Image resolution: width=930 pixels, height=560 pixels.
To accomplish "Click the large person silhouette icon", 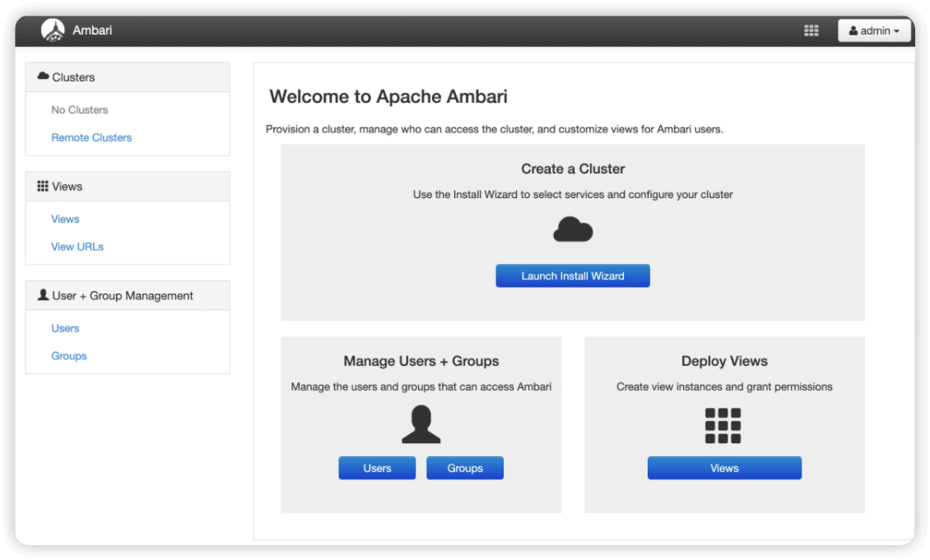I will pyautogui.click(x=421, y=424).
